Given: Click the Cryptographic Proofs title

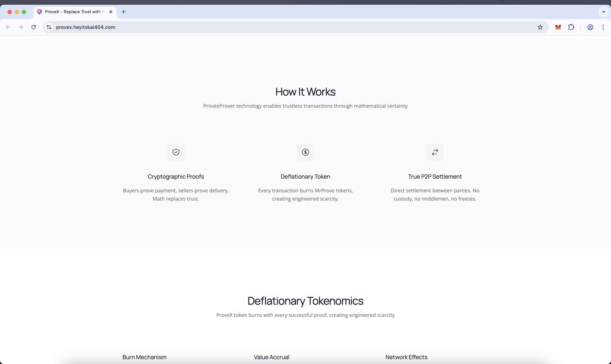Looking at the screenshot, I should [176, 177].
